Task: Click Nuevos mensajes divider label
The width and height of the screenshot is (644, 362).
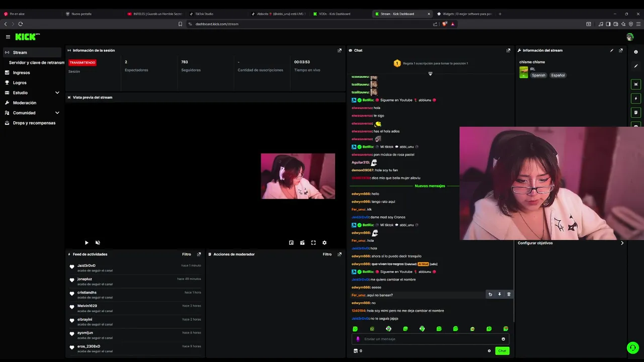Action: tap(430, 186)
